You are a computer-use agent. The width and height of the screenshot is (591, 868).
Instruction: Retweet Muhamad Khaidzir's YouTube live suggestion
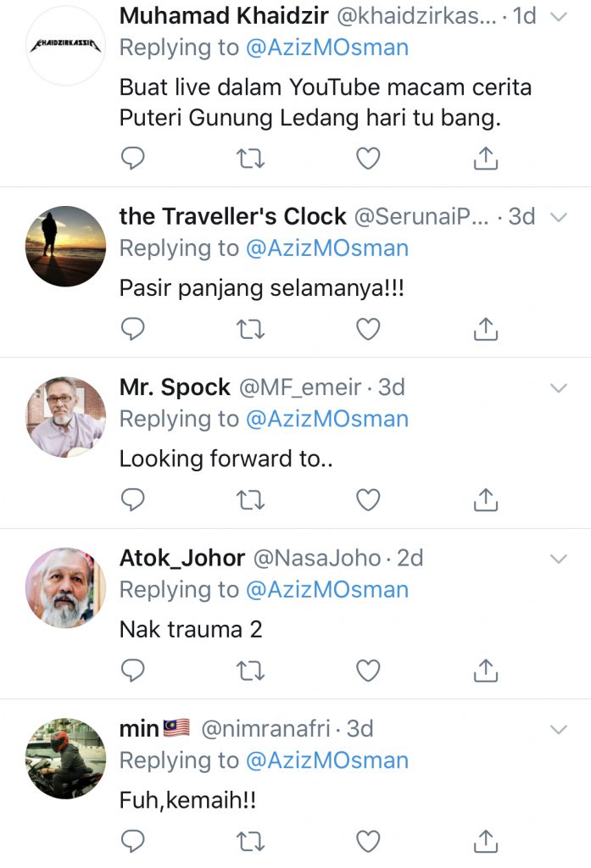pyautogui.click(x=250, y=157)
